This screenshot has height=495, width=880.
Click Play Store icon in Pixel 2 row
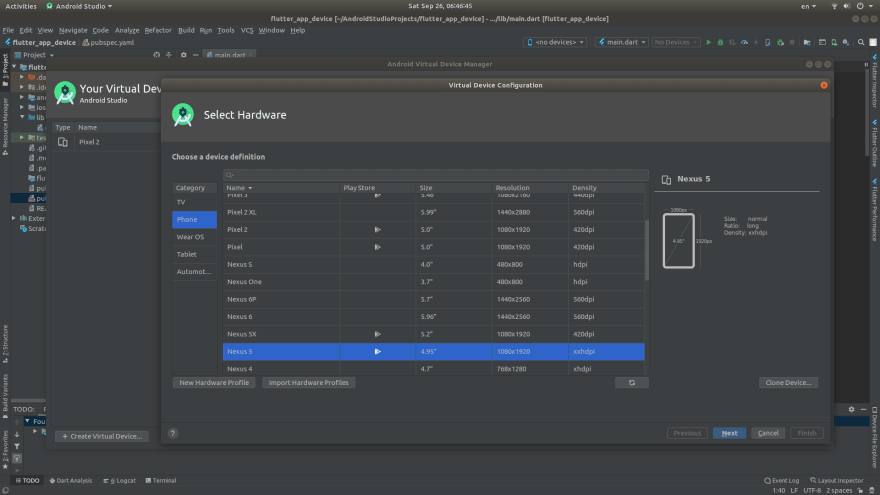[x=377, y=230]
